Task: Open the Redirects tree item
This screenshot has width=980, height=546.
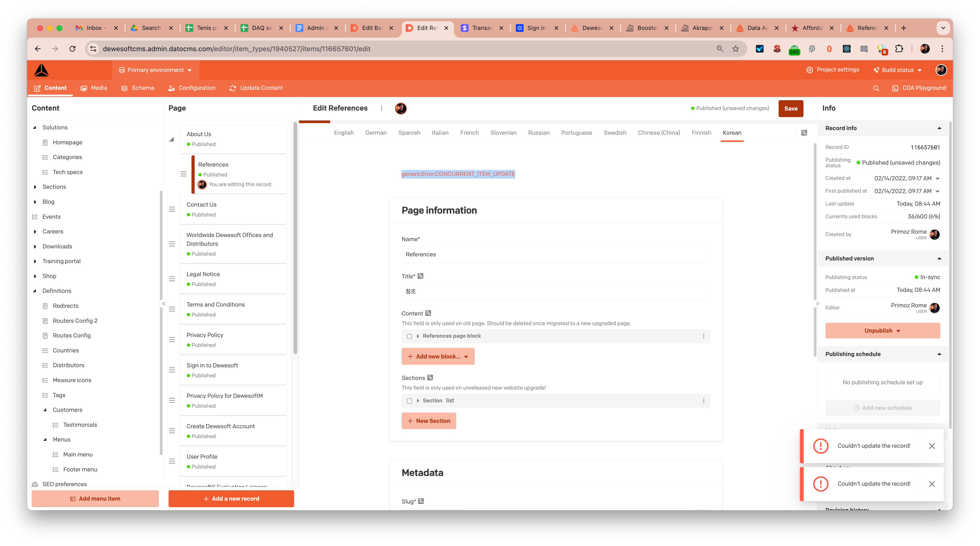Action: point(65,306)
